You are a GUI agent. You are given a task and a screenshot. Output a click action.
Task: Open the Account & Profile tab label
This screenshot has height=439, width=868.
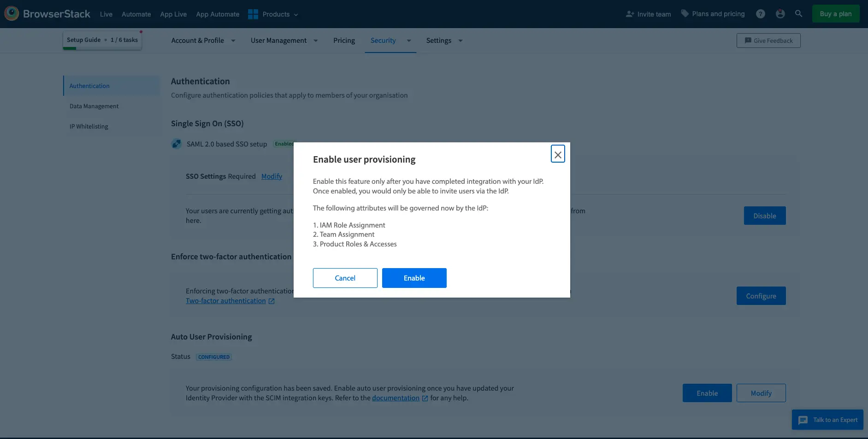click(197, 41)
